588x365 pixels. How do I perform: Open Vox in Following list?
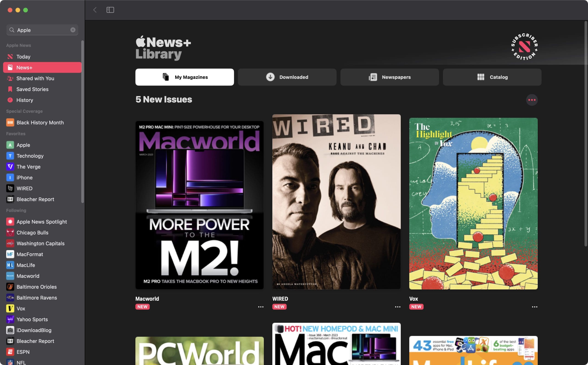click(x=42, y=308)
